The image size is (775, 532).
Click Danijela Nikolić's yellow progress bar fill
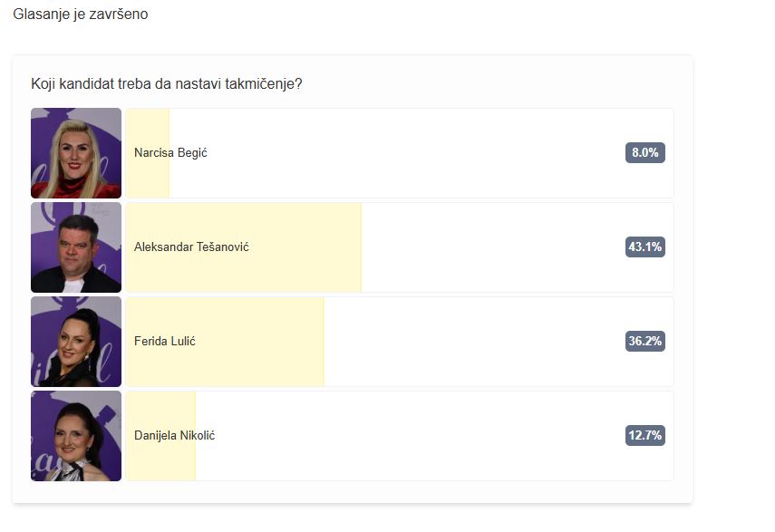click(x=160, y=459)
